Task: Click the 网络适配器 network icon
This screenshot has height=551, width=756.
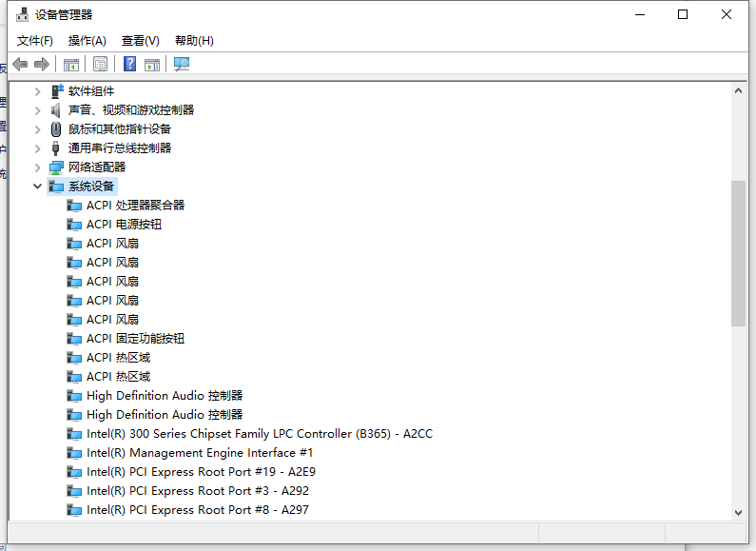Action: click(x=57, y=167)
